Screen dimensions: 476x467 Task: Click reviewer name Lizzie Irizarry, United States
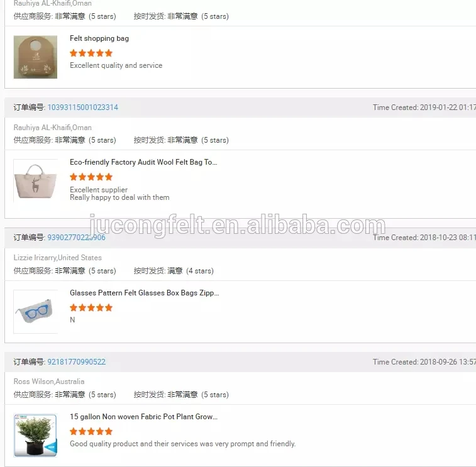(58, 258)
